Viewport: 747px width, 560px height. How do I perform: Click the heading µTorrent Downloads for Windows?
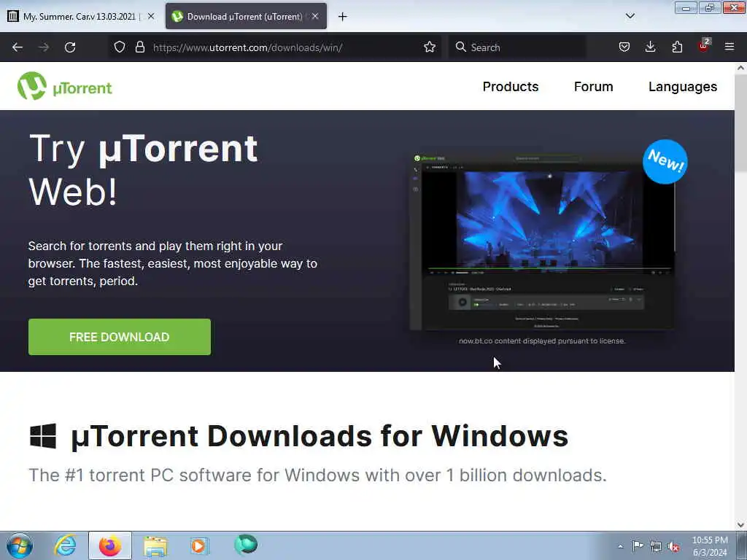(x=320, y=436)
